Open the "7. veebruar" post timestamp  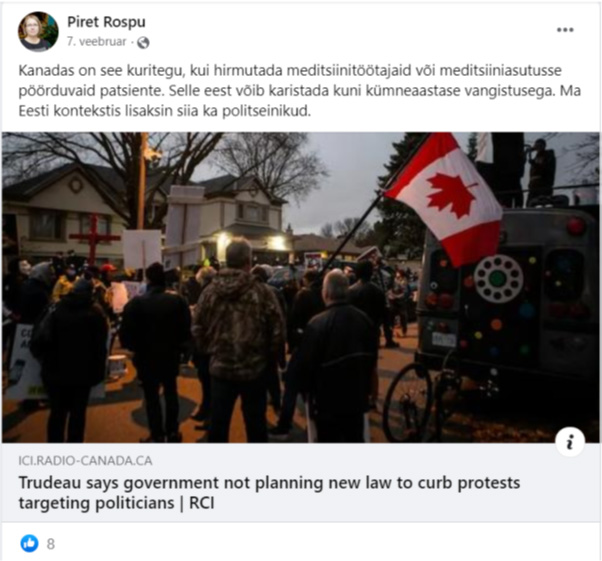point(96,41)
